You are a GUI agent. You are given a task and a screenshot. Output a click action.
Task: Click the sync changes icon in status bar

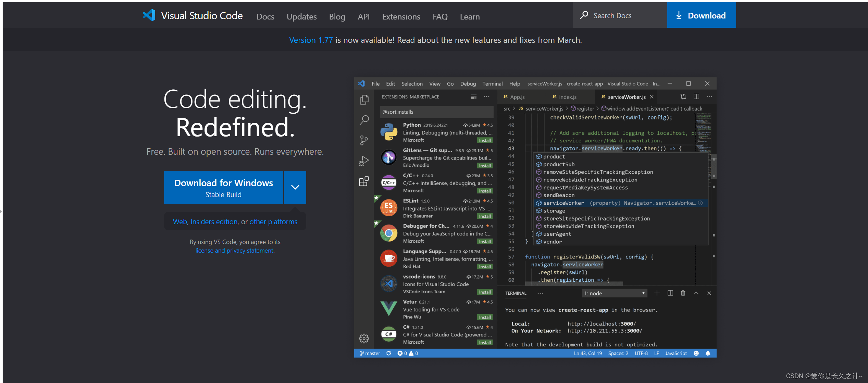(389, 353)
